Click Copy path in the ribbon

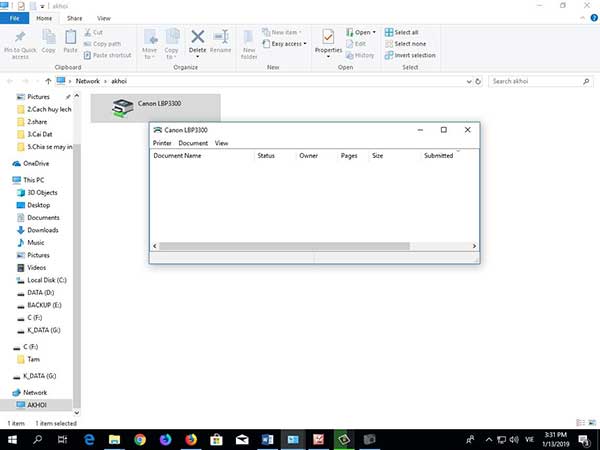[102, 44]
